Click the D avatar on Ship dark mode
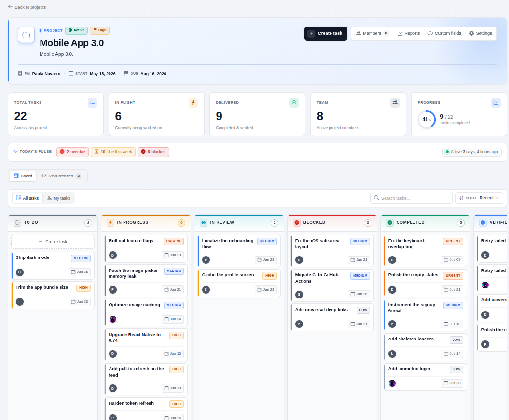This screenshot has width=509, height=420. click(20, 272)
